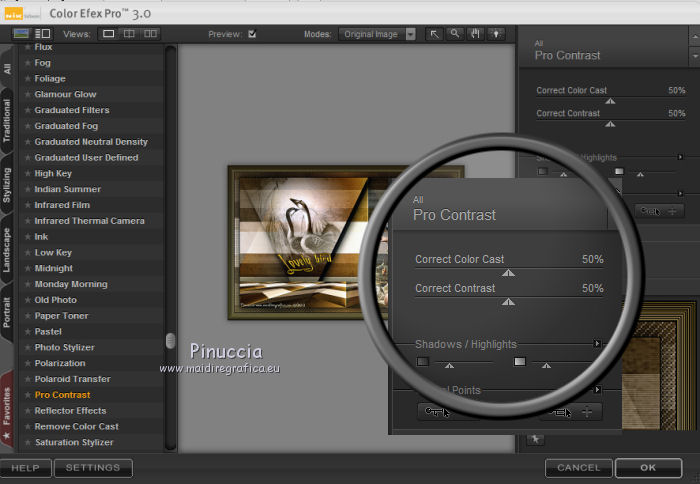
Task: Click the star icon below the settings panel
Action: 535,439
